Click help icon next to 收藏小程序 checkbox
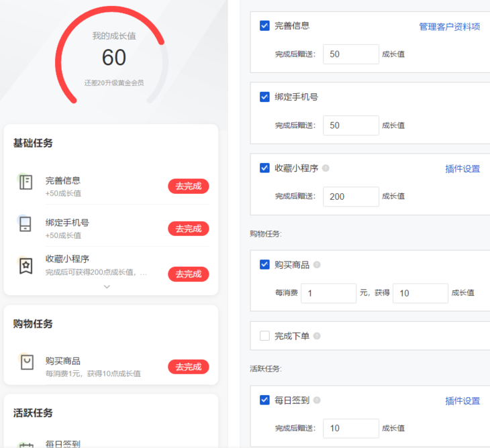The height and width of the screenshot is (448, 490). [x=326, y=168]
